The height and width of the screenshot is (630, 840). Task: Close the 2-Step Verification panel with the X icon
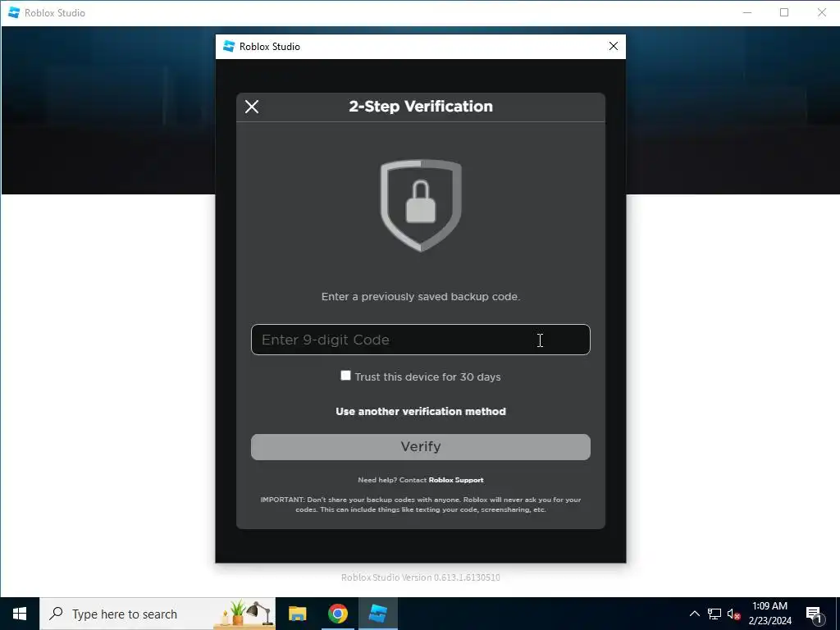(x=252, y=107)
